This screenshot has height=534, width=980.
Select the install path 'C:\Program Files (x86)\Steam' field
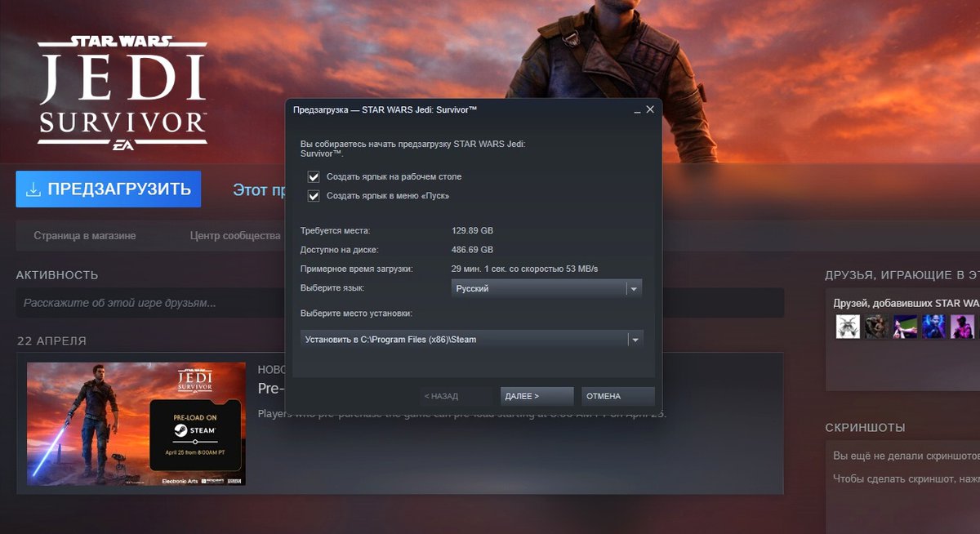(462, 340)
